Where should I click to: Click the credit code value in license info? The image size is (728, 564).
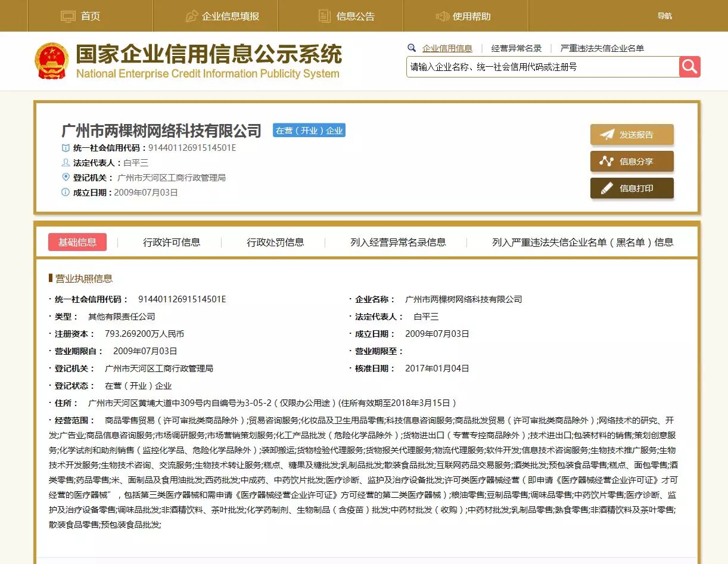182,299
